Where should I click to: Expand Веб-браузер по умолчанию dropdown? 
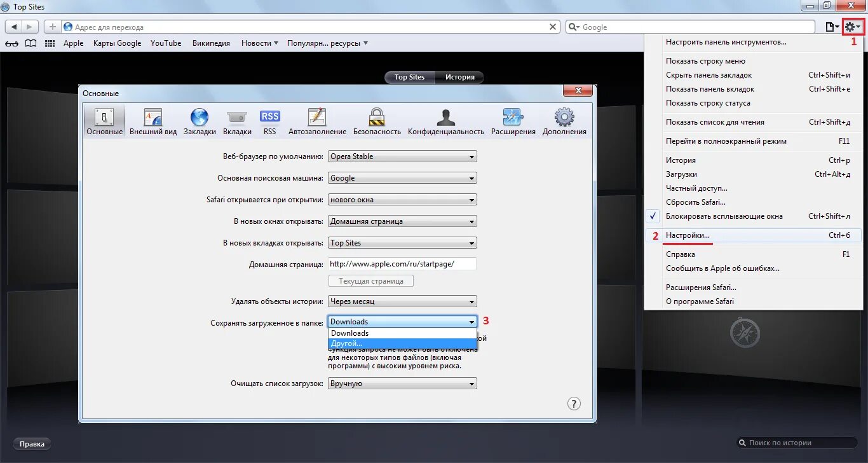(402, 156)
